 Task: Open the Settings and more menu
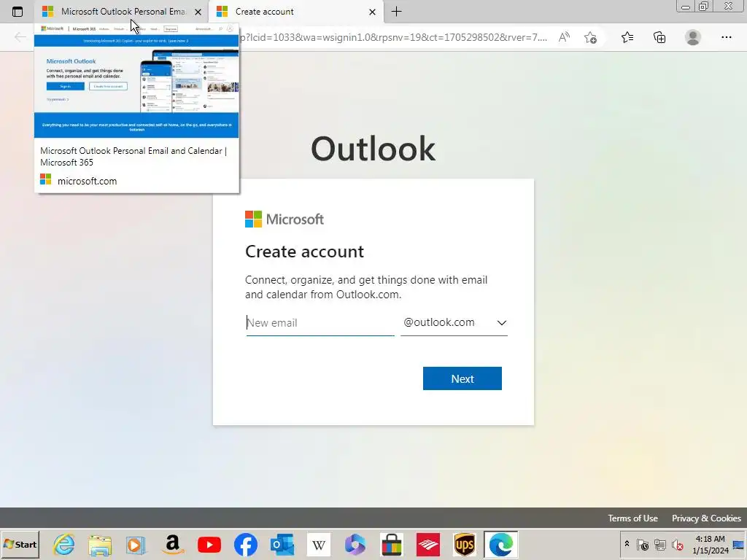(726, 37)
